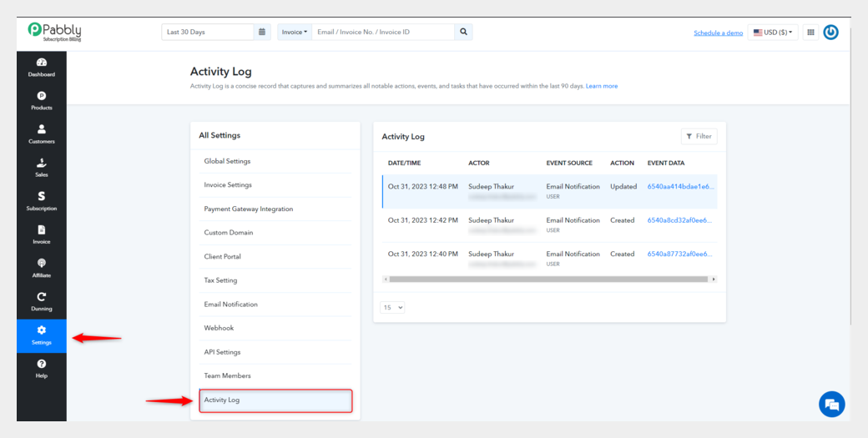Open the Dunning sidebar icon
Screen dimensions: 868x438
(x=42, y=302)
